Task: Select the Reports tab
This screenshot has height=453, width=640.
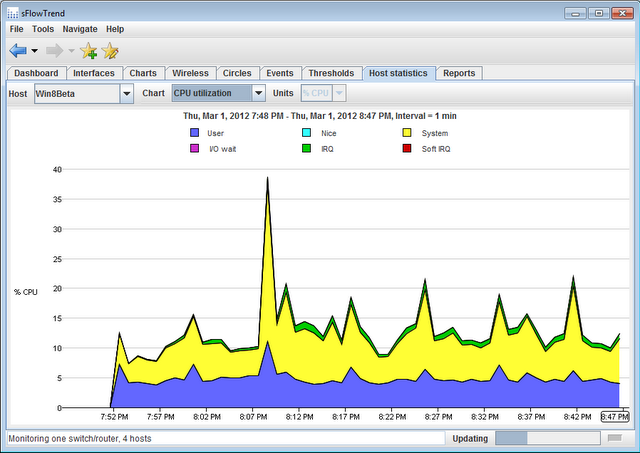Action: [x=459, y=73]
